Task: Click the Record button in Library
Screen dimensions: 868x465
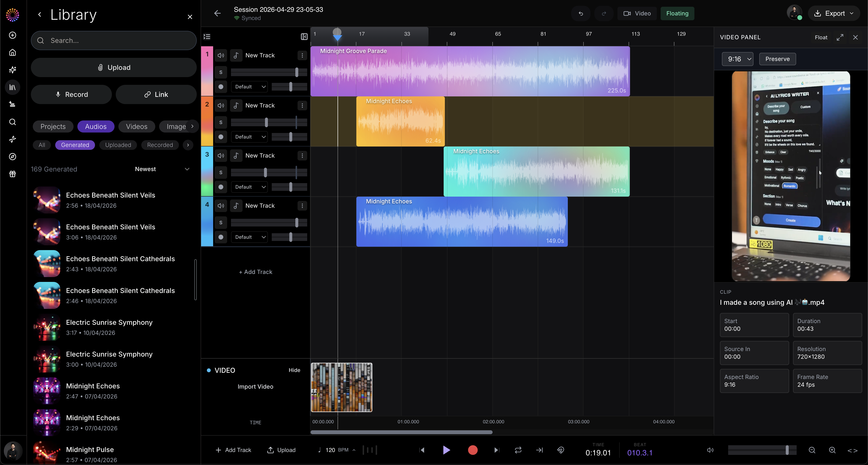Action: (71, 94)
